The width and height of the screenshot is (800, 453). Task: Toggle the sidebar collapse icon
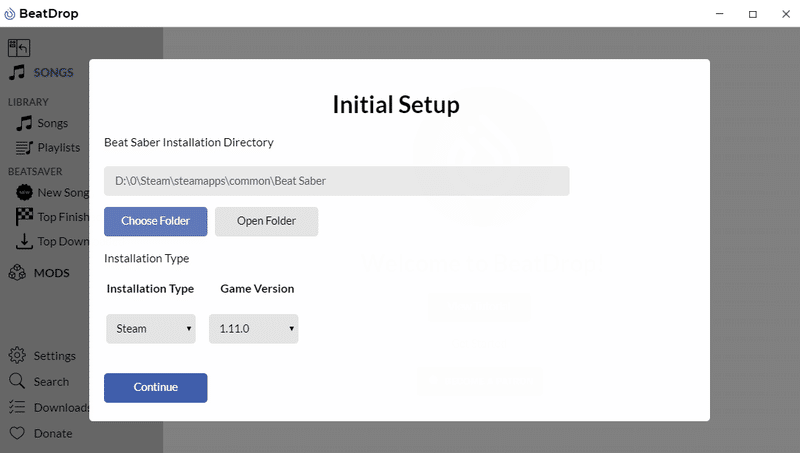click(x=19, y=48)
